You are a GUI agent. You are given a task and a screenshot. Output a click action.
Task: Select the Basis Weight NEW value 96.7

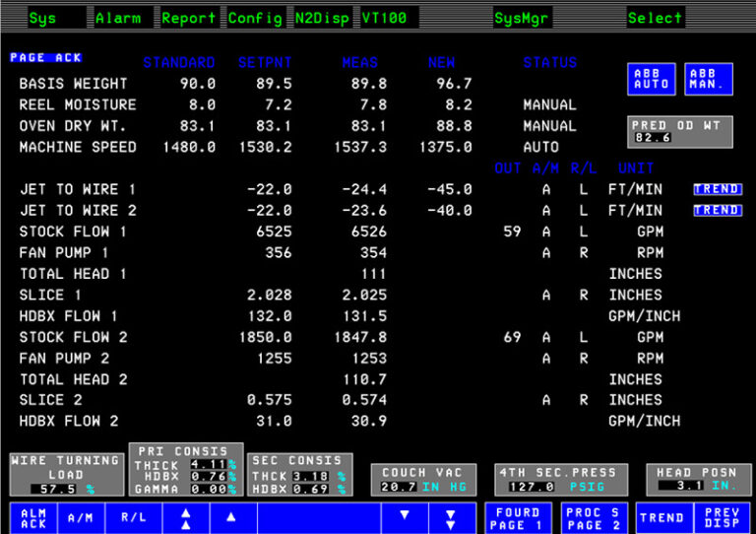click(x=454, y=84)
